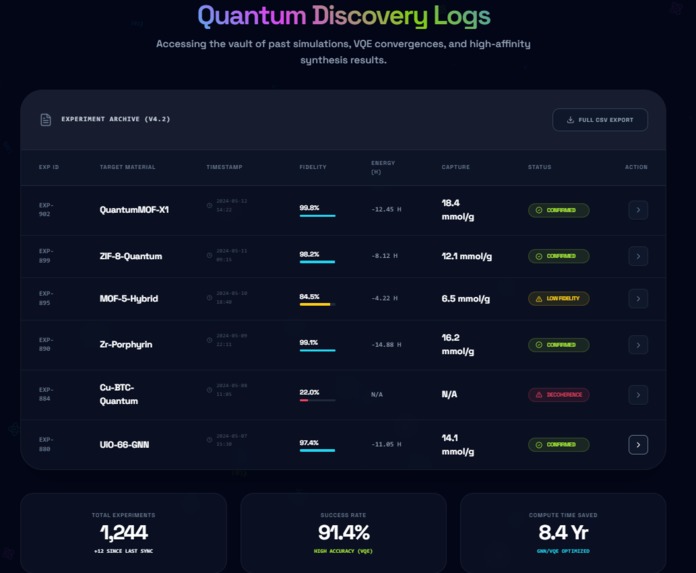Click capture value 14.1 mmol/g
696x573 pixels.
458,444
